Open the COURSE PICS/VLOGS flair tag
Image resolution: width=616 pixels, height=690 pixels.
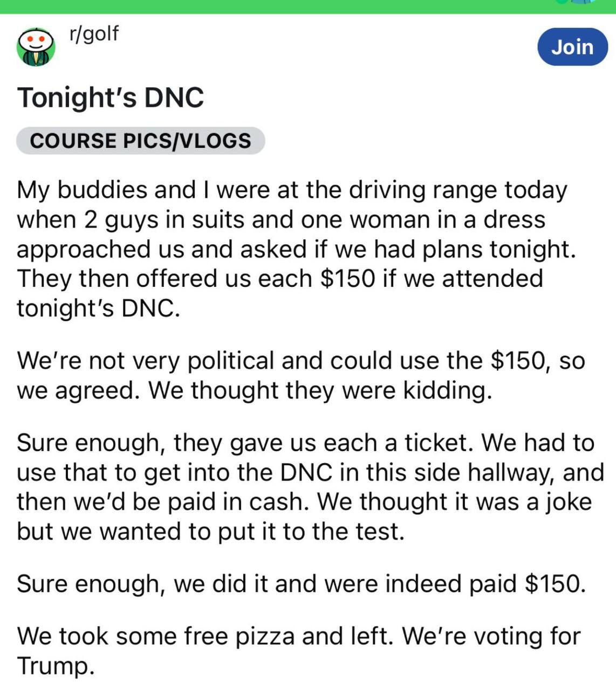pyautogui.click(x=140, y=141)
